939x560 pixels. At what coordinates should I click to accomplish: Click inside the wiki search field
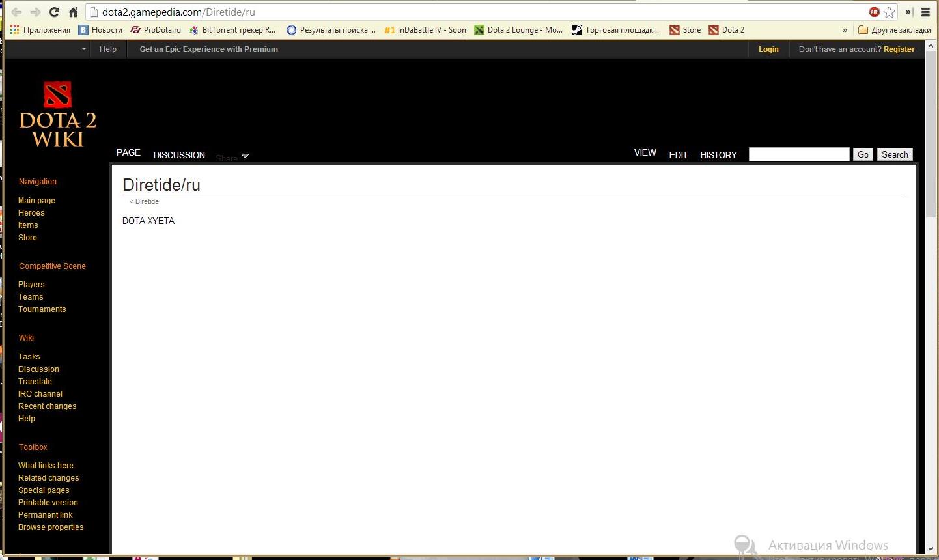[798, 154]
